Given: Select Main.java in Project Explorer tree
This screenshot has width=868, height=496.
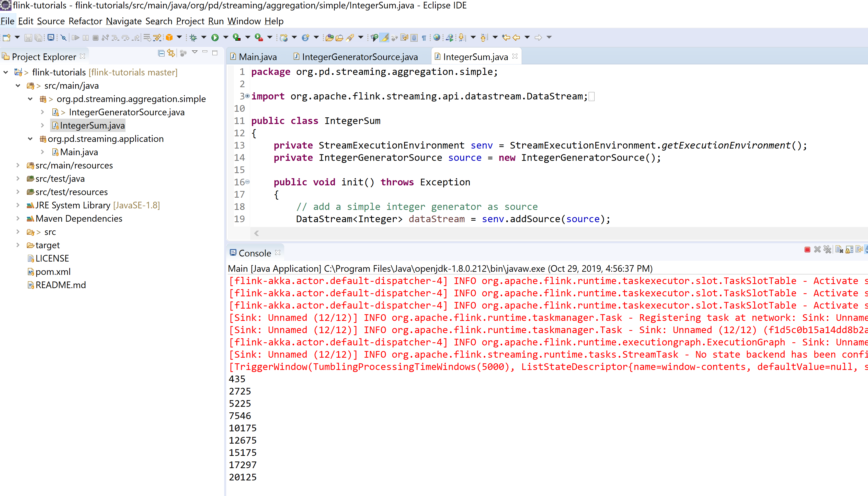Looking at the screenshot, I should coord(79,152).
